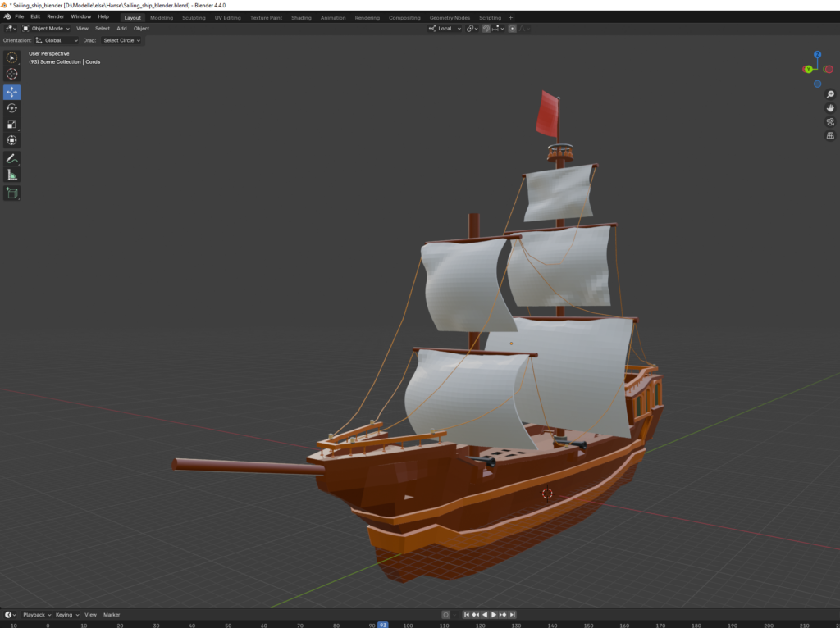Open the Add menu in viewport header
Image resolution: width=840 pixels, height=628 pixels.
121,29
